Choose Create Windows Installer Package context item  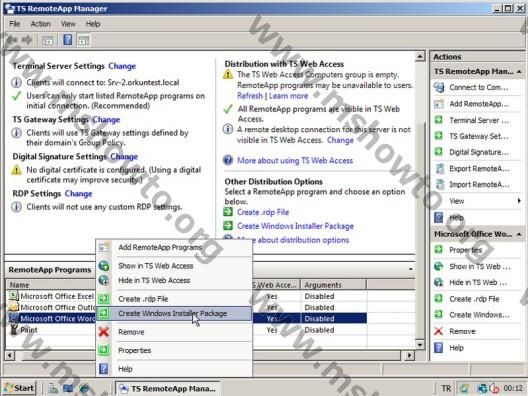pos(174,314)
